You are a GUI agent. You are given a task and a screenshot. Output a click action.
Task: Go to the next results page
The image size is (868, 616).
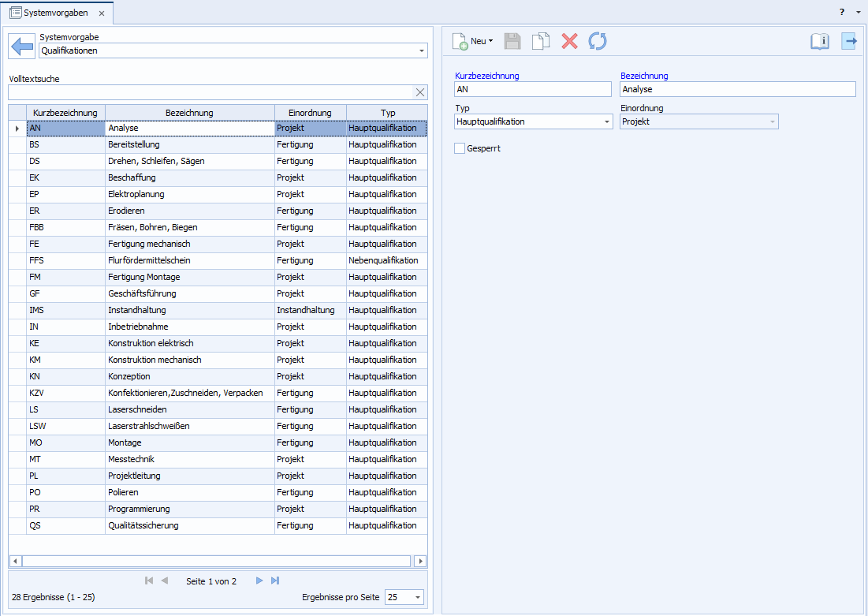tap(259, 581)
